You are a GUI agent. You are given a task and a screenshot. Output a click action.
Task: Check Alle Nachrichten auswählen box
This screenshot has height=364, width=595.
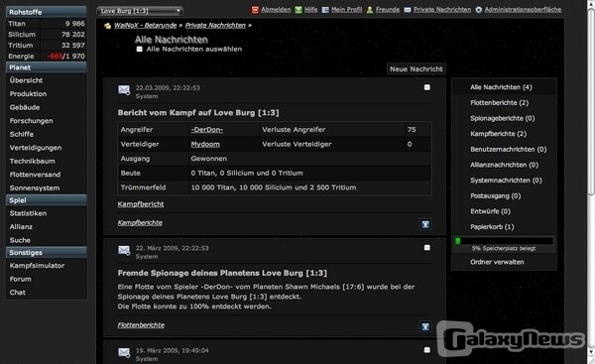tap(139, 49)
